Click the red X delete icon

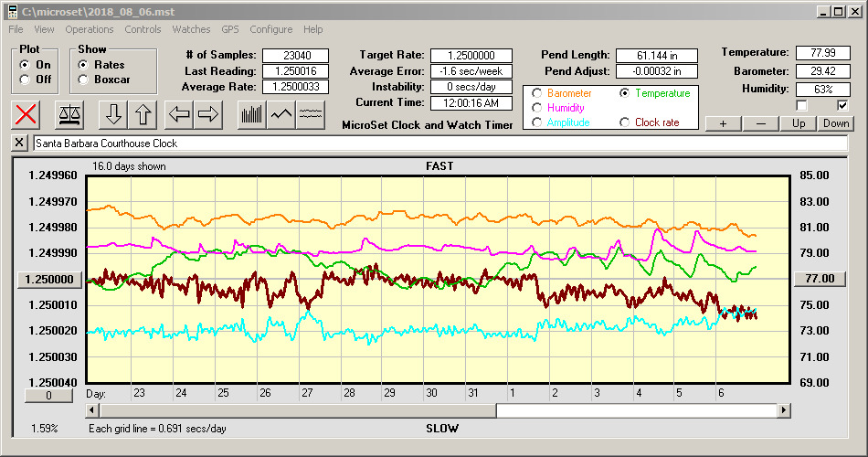coord(27,114)
